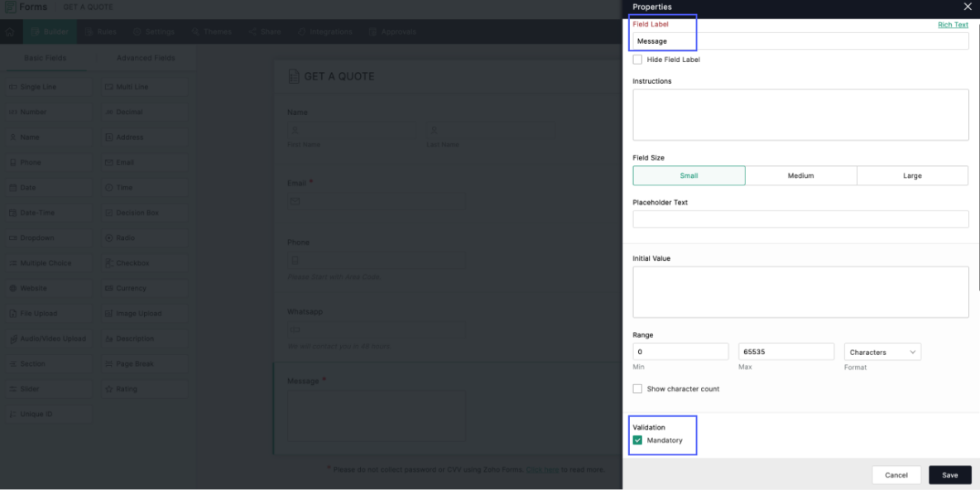Focus the Placeholder Text input
This screenshot has width=980, height=490.
click(x=800, y=219)
